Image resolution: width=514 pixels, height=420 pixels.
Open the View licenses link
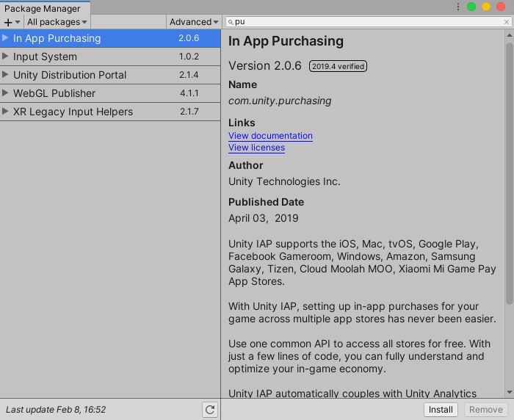pyautogui.click(x=257, y=148)
